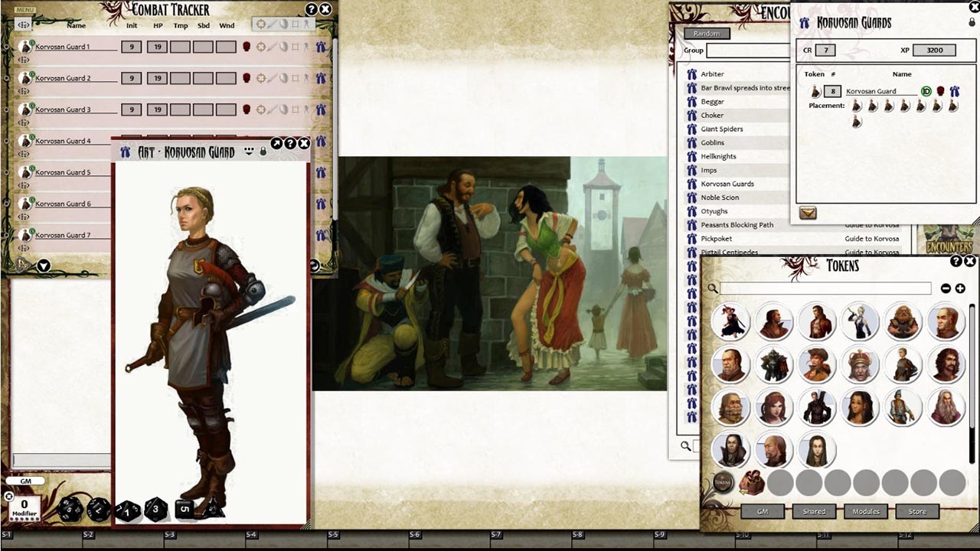Viewport: 980px width, 551px height.
Task: Add Korvosan Guard to tracker via blue armor icon
Action: tap(955, 91)
